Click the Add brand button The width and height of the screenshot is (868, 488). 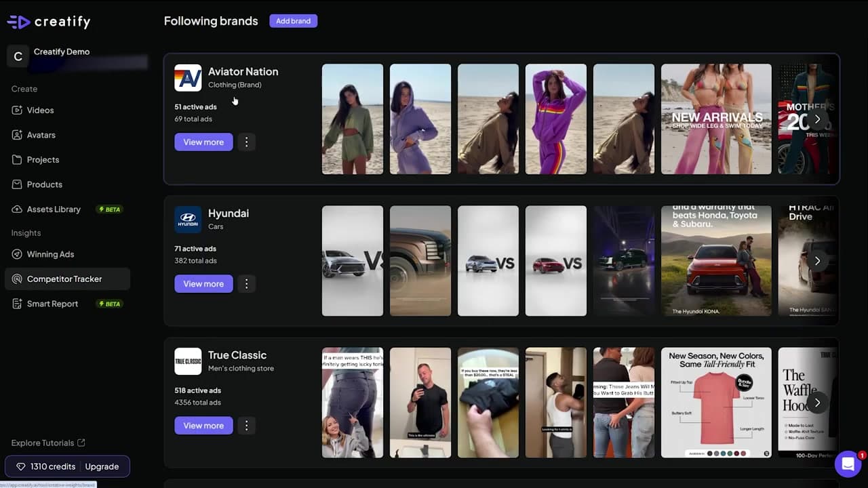pyautogui.click(x=293, y=21)
